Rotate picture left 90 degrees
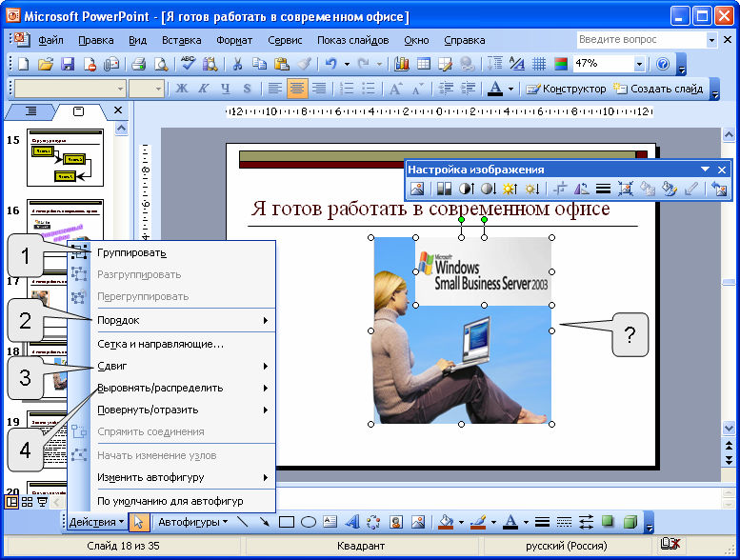This screenshot has height=560, width=740. [x=581, y=190]
